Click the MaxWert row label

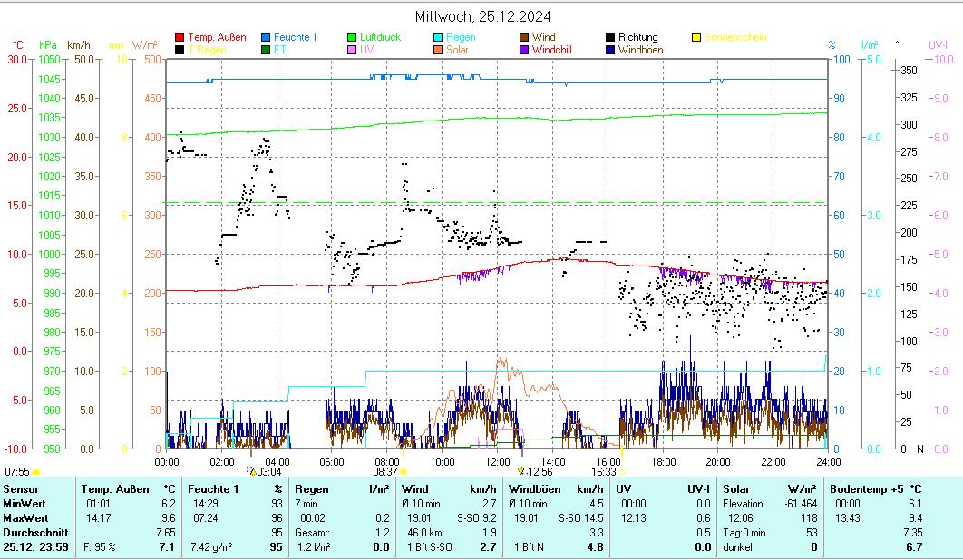click(x=25, y=518)
